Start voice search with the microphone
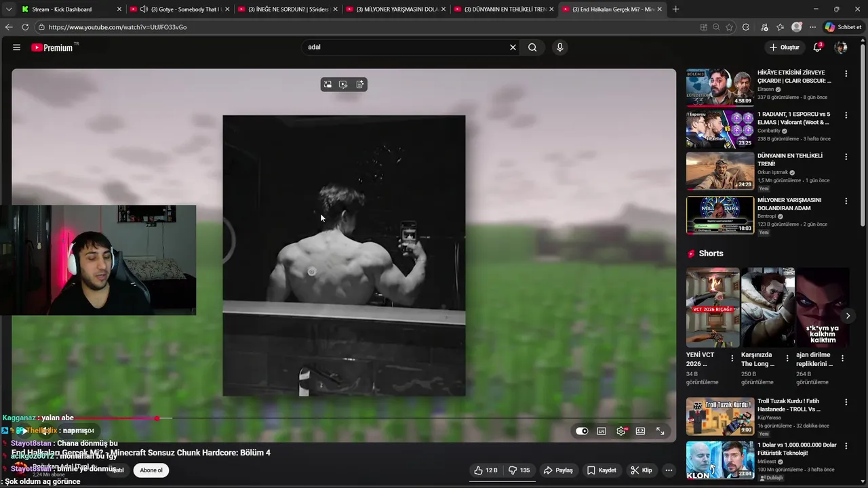868x488 pixels. coord(559,47)
